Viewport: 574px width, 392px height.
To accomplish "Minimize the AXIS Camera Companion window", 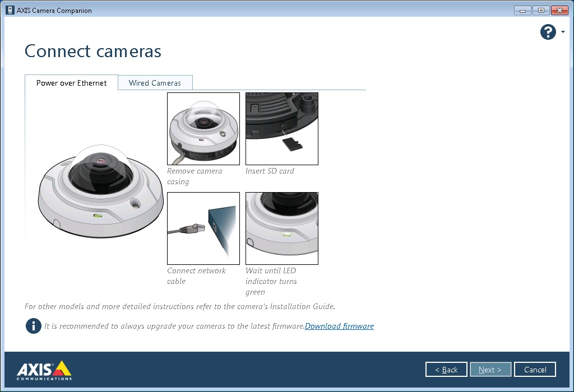I will [x=523, y=11].
